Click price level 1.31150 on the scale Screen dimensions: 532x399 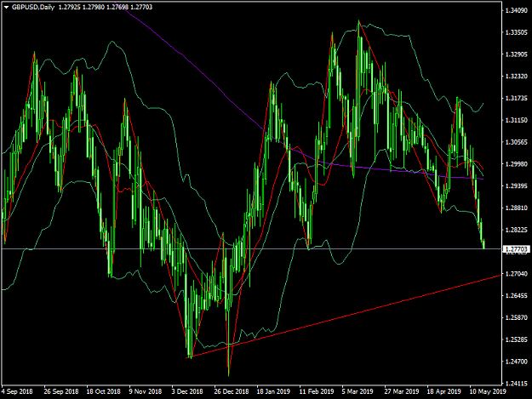(517, 120)
